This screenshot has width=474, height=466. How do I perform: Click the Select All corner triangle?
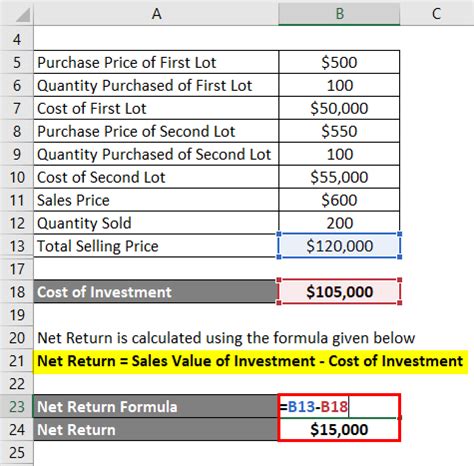23,15
